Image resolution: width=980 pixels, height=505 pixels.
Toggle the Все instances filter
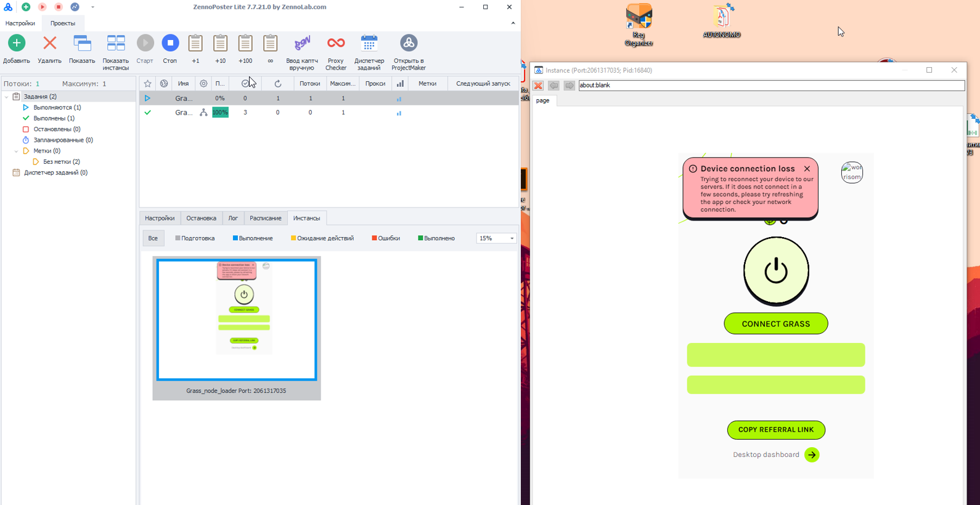point(153,238)
